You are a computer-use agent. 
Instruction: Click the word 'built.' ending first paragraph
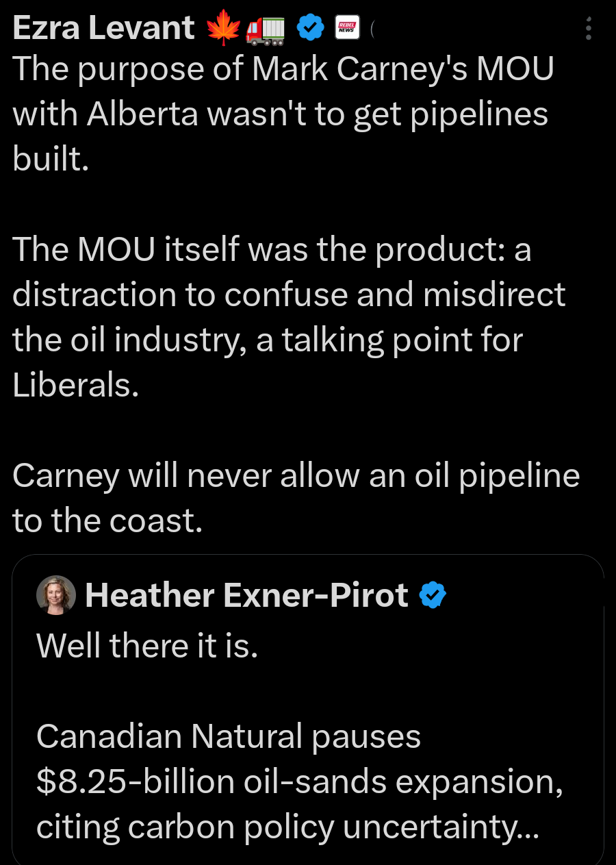click(x=51, y=159)
